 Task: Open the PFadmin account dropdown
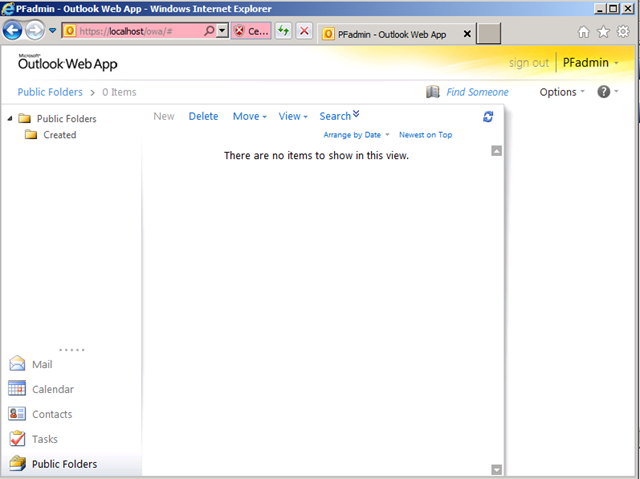coord(590,63)
